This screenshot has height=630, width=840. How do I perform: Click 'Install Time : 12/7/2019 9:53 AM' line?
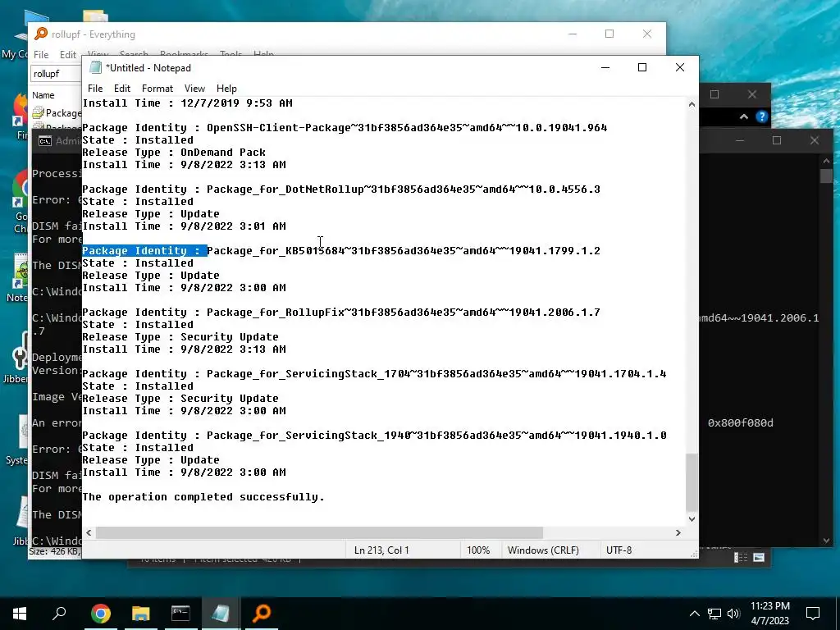[187, 103]
